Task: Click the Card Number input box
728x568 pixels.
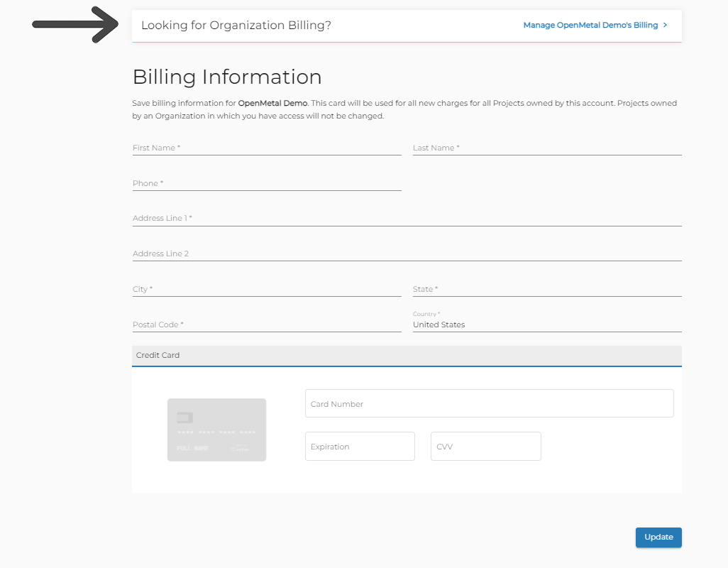Action: [490, 403]
